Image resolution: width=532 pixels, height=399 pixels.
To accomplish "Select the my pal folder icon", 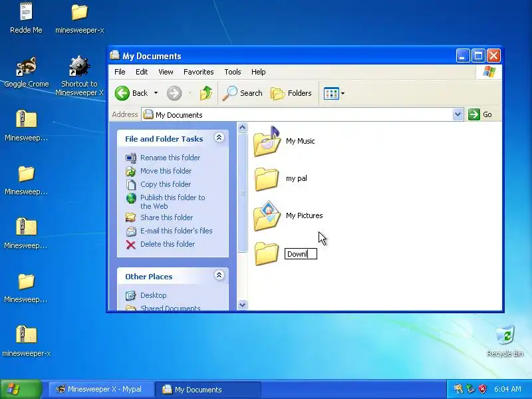I will 267,178.
